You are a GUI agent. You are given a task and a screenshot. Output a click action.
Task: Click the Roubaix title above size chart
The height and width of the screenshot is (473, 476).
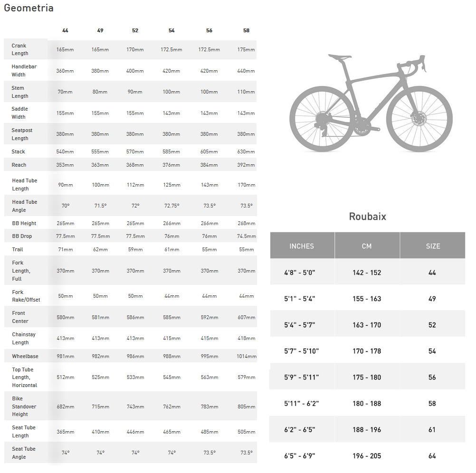point(368,217)
